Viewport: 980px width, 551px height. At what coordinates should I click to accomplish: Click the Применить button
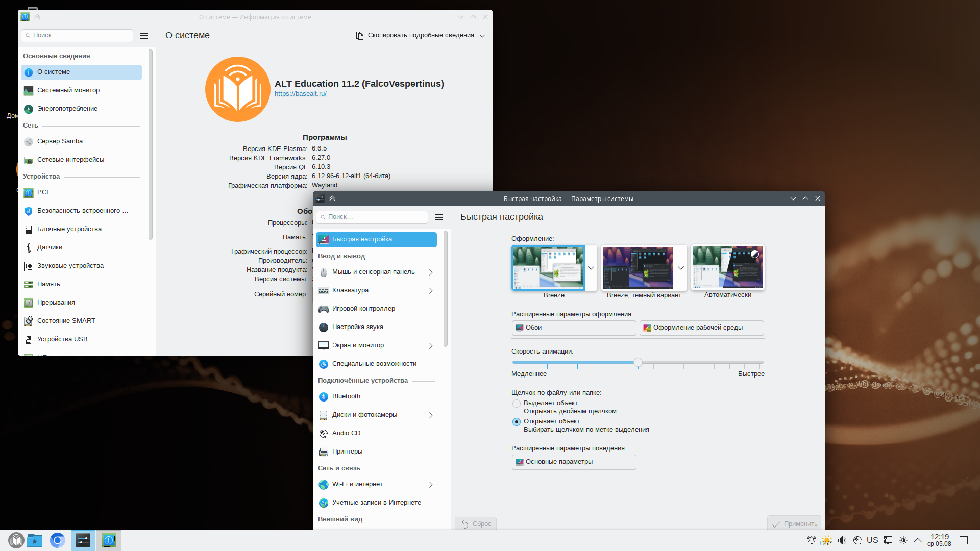[794, 524]
